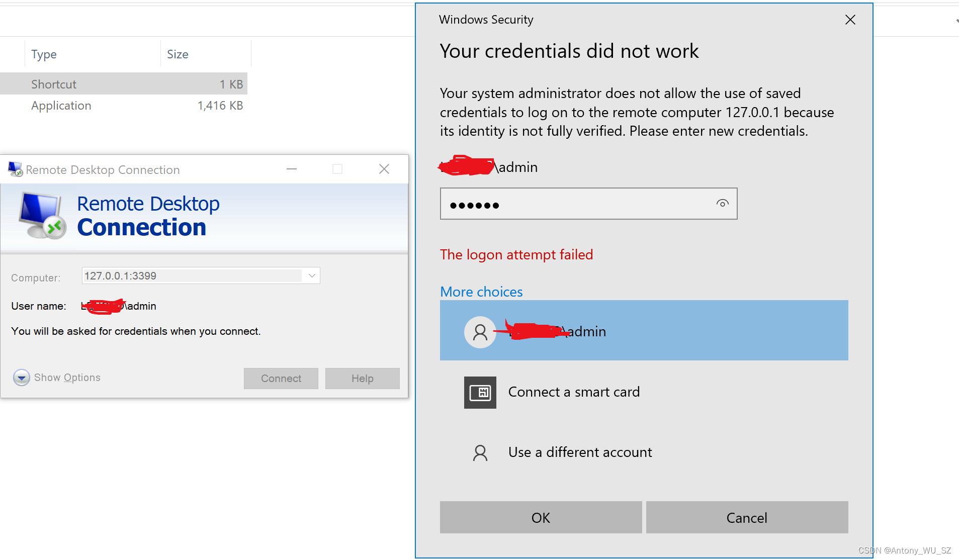Sort files by Size column header

tap(206, 54)
